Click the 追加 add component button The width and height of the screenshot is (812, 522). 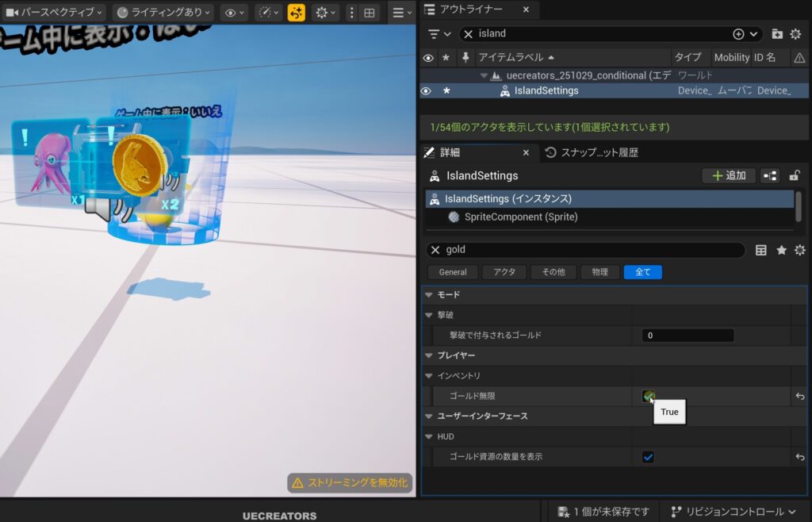pos(729,175)
